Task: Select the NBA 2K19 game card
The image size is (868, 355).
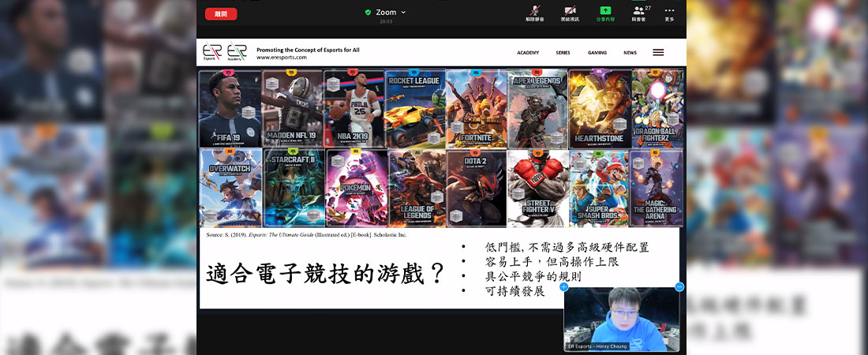Action: point(354,109)
